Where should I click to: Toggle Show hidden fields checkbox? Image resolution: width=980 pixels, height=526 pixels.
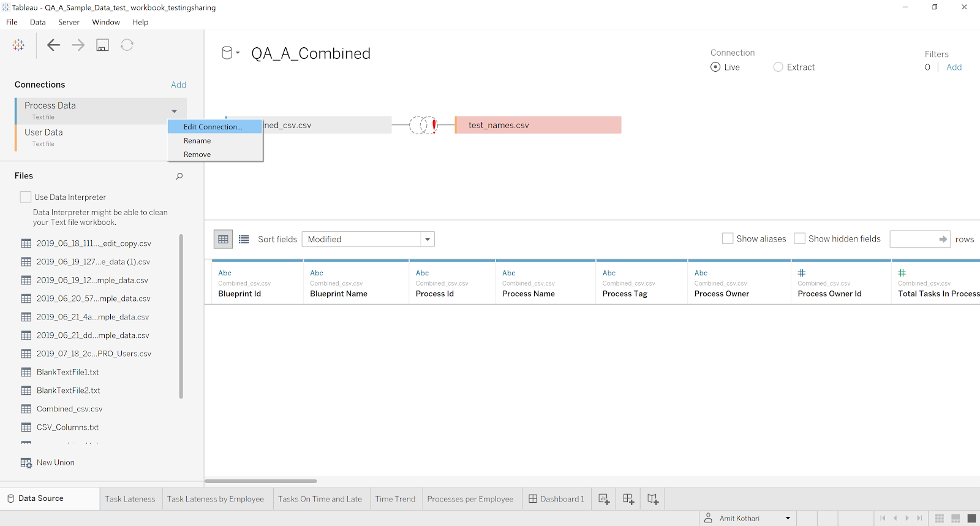[799, 238]
